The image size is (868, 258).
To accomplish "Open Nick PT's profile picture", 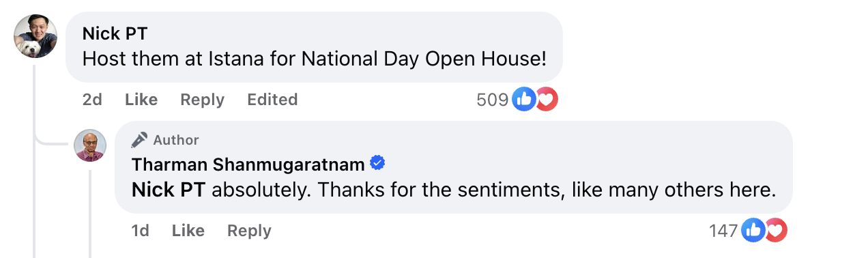I will (x=35, y=35).
